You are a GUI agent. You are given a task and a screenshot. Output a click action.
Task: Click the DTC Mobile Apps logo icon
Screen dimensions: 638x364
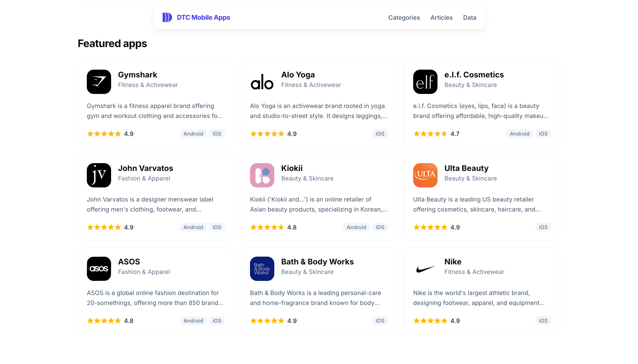(x=167, y=18)
